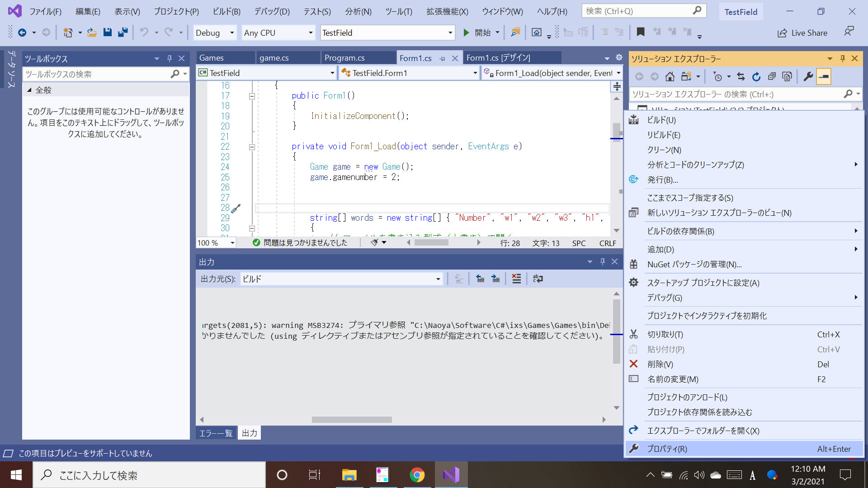Toggle word wrap in the Output panel
868x488 pixels.
(538, 279)
